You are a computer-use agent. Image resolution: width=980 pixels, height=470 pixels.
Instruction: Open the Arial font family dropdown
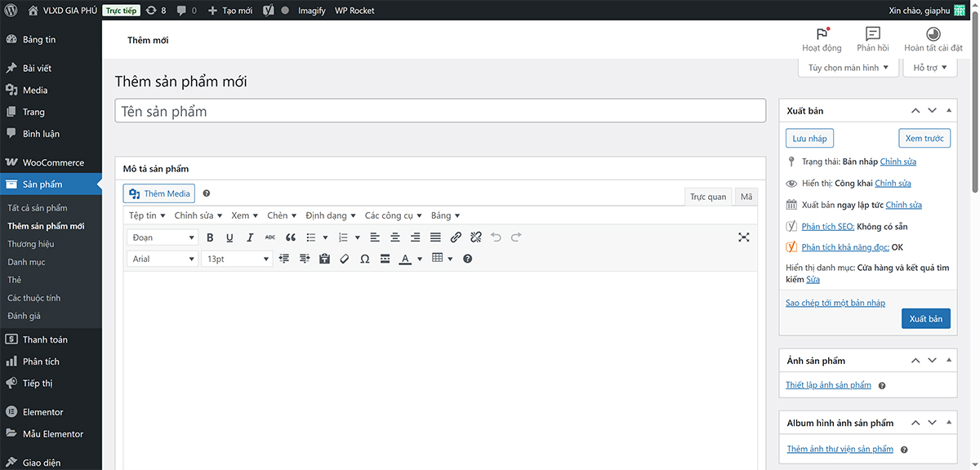point(163,259)
